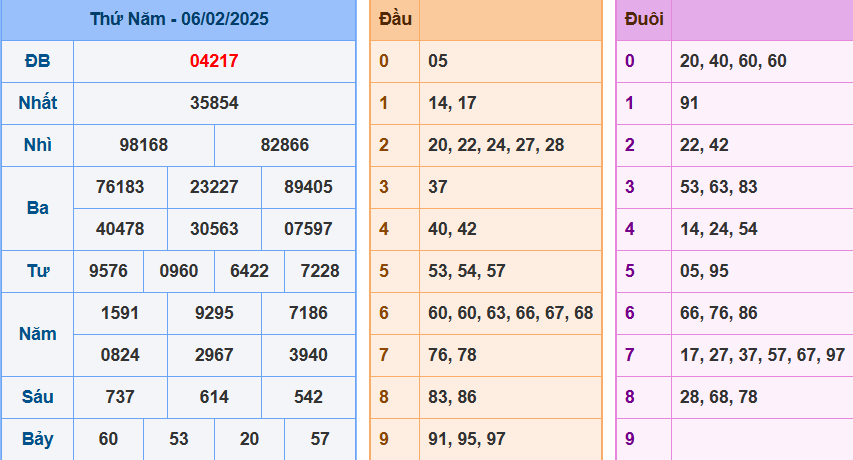The width and height of the screenshot is (853, 460).
Task: Click Đuôi row 2 values 22, 42
Action: tap(704, 145)
